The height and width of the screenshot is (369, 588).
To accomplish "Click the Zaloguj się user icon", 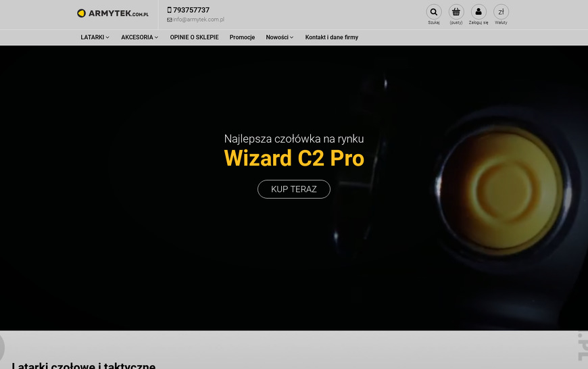I will tap(479, 12).
